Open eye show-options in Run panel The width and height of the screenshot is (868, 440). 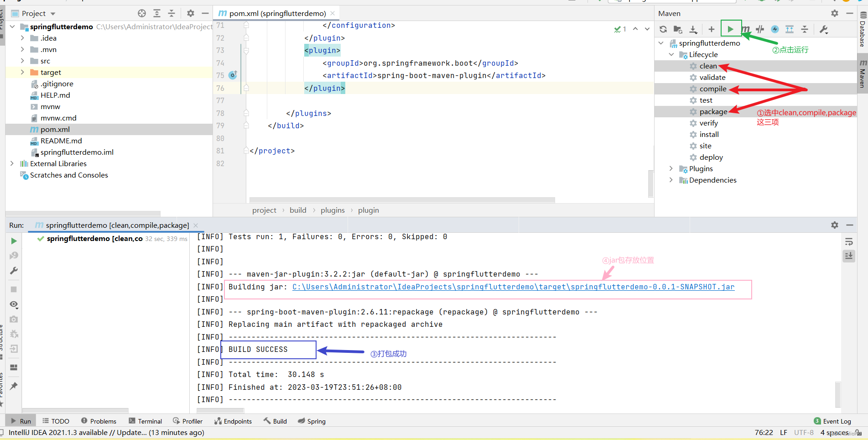(x=14, y=304)
